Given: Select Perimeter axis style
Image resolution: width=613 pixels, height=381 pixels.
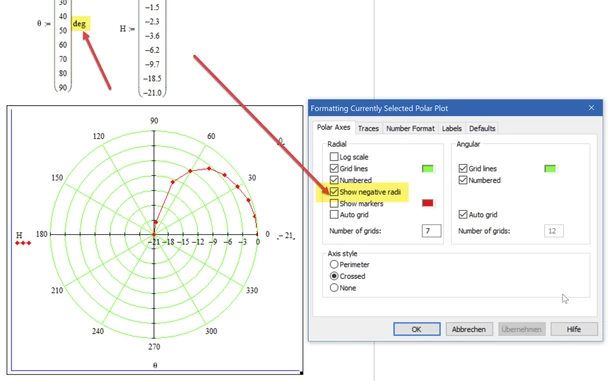Looking at the screenshot, I should click(x=334, y=265).
